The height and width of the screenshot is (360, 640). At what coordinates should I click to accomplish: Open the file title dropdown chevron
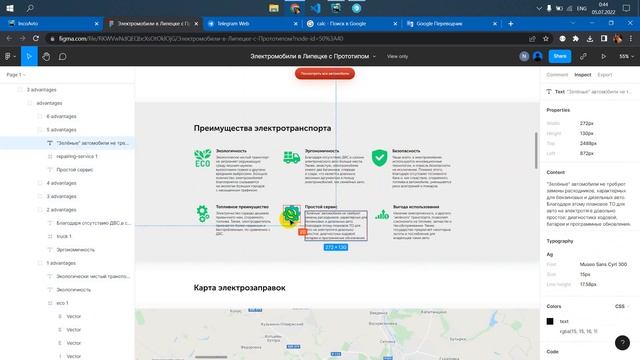374,56
